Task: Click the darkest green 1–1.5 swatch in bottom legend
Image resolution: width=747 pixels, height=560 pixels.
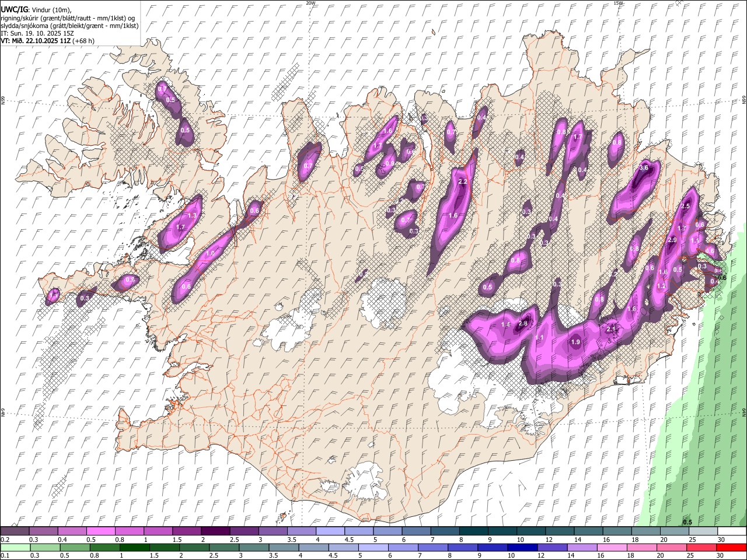Action: tap(134, 547)
